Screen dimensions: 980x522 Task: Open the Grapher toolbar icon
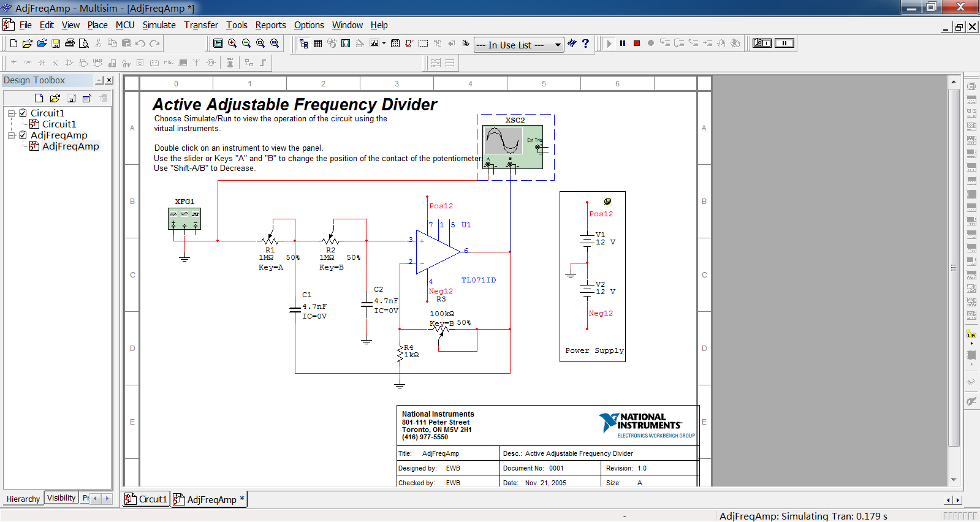click(x=374, y=43)
